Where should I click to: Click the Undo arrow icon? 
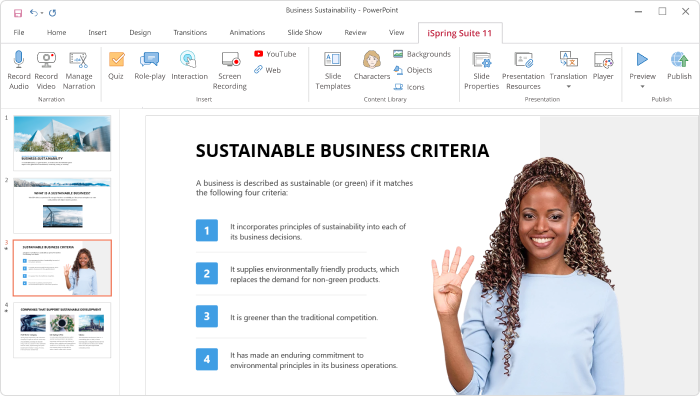pyautogui.click(x=34, y=13)
